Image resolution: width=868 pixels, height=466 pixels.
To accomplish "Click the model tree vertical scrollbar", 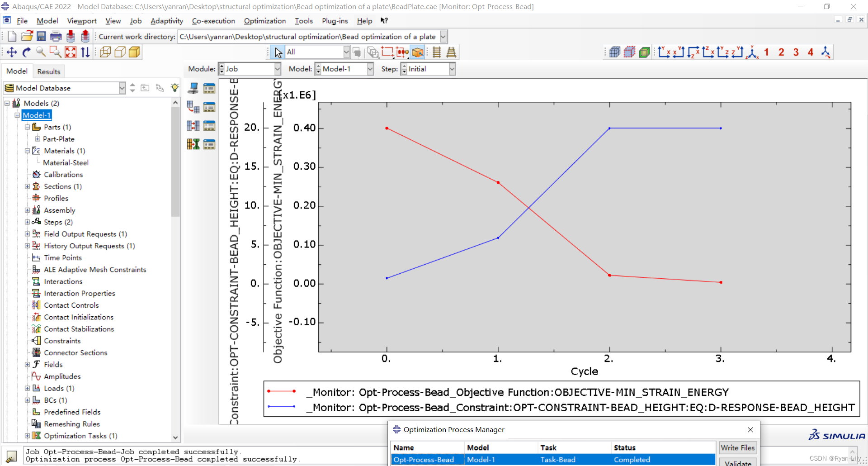I will pyautogui.click(x=175, y=162).
